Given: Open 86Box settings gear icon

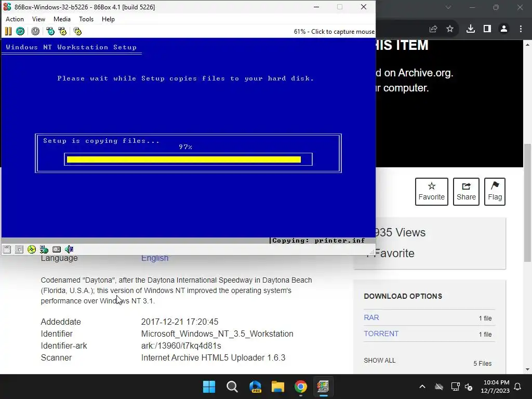Looking at the screenshot, I should 78,32.
